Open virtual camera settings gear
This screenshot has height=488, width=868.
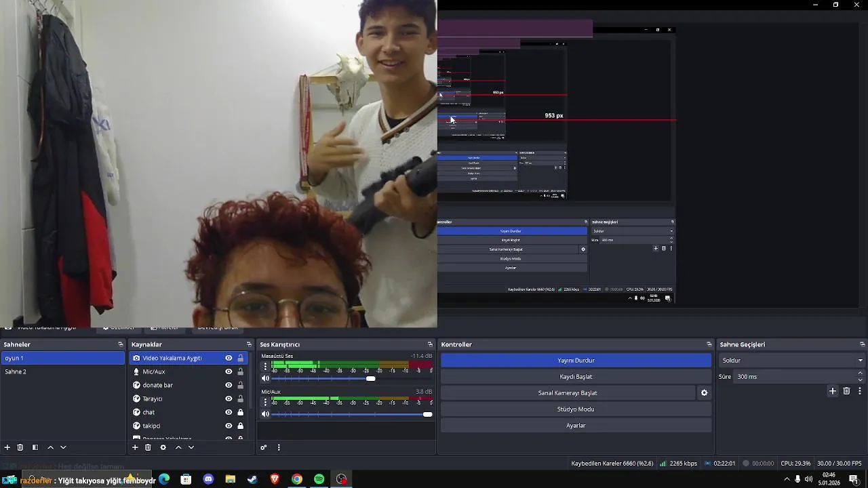tap(704, 393)
